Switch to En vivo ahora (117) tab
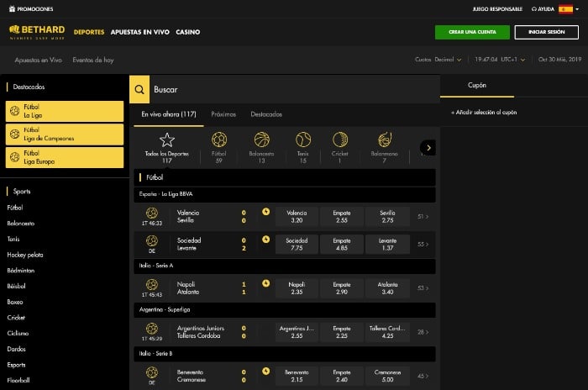Viewport: 588px width, 390px height. pyautogui.click(x=169, y=114)
